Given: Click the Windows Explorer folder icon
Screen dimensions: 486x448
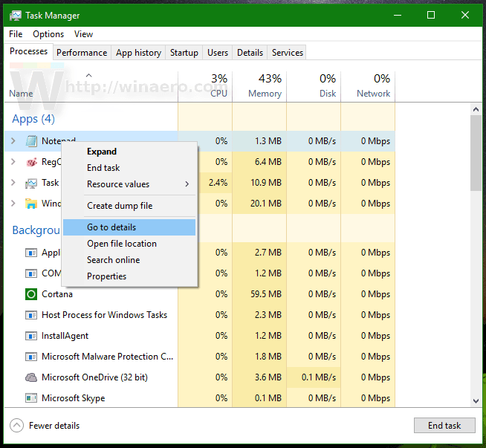Looking at the screenshot, I should [x=31, y=204].
